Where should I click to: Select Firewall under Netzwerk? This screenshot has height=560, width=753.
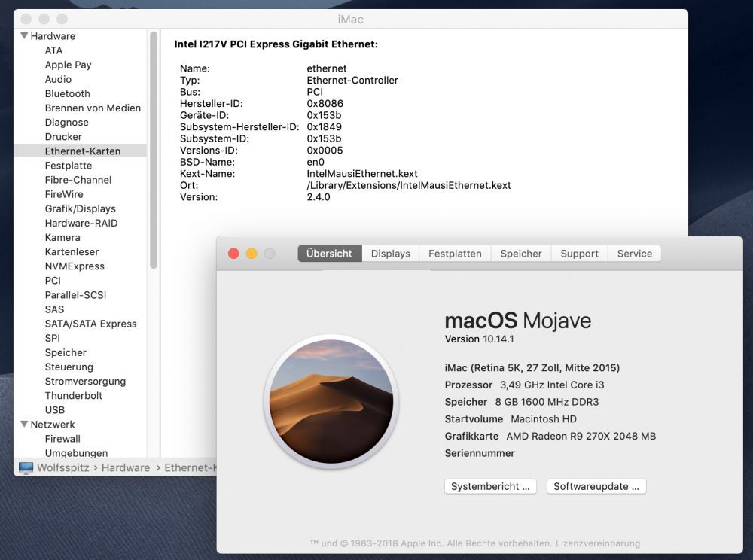pos(62,439)
